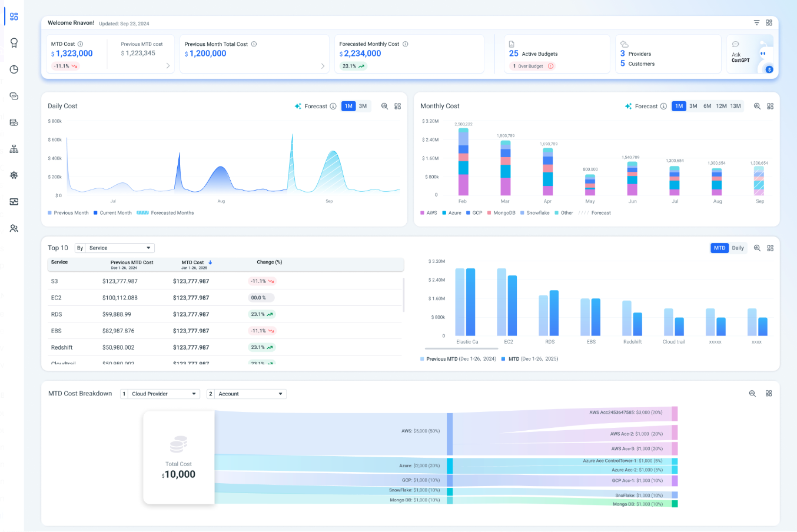Toggle Azure series in Monthly Cost legend
797x532 pixels.
tap(452, 213)
